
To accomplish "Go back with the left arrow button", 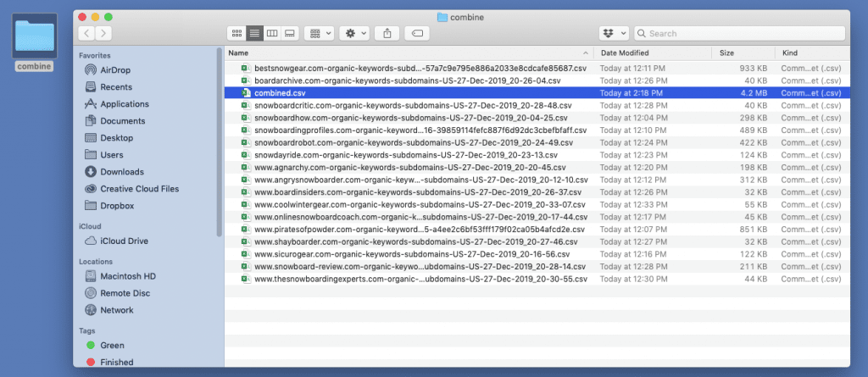I will tap(86, 33).
